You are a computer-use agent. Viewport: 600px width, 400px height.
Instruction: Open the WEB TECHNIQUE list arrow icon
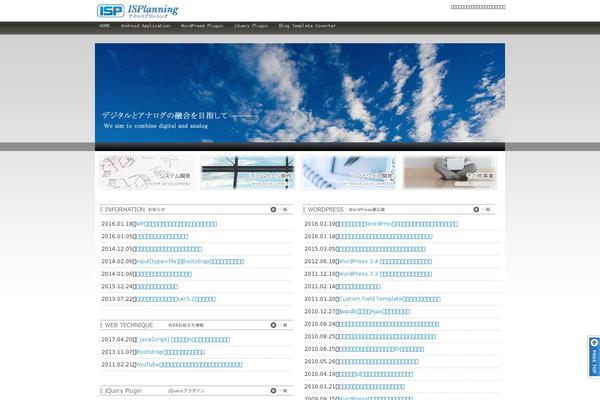(273, 325)
